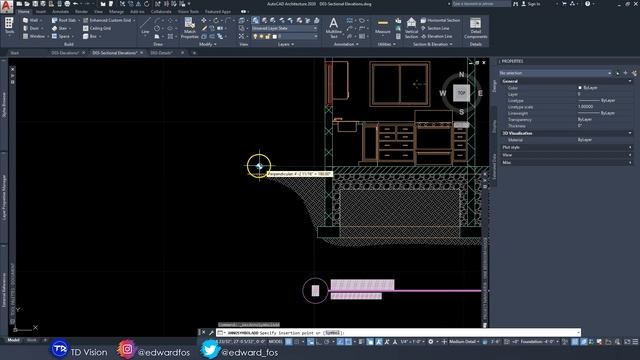Click the search keyword or phrase field
Viewport: 640px width, 360px height.
[481, 4]
